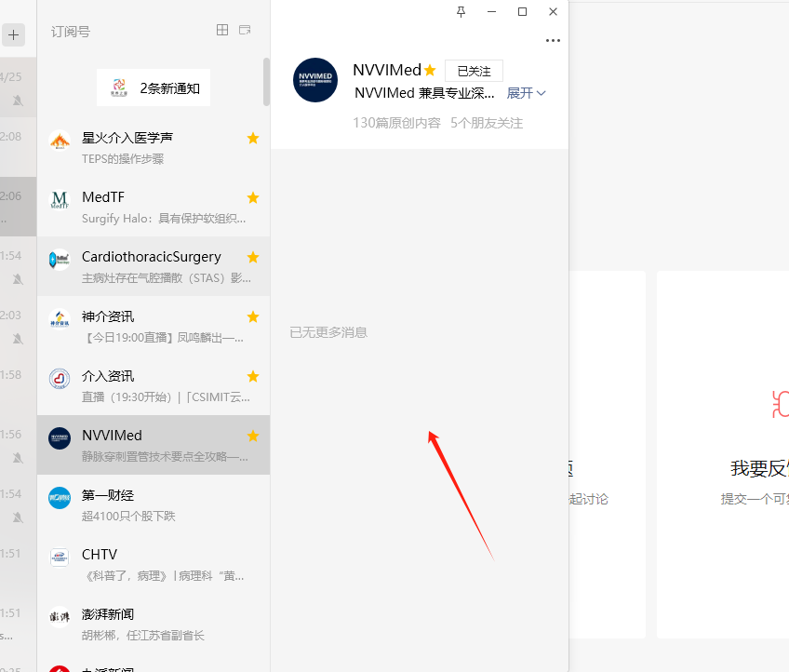Open CHTV subscription
Viewport: 789px width, 672px height.
[x=154, y=564]
